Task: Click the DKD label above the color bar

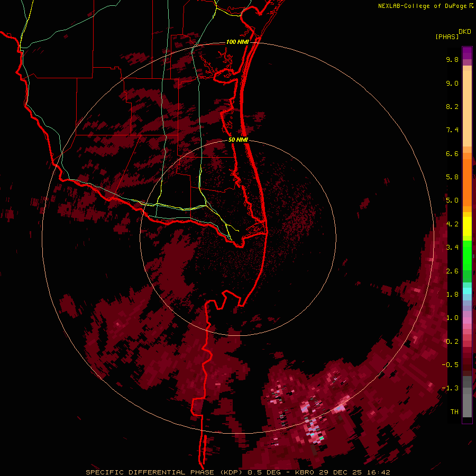Action: (465, 32)
